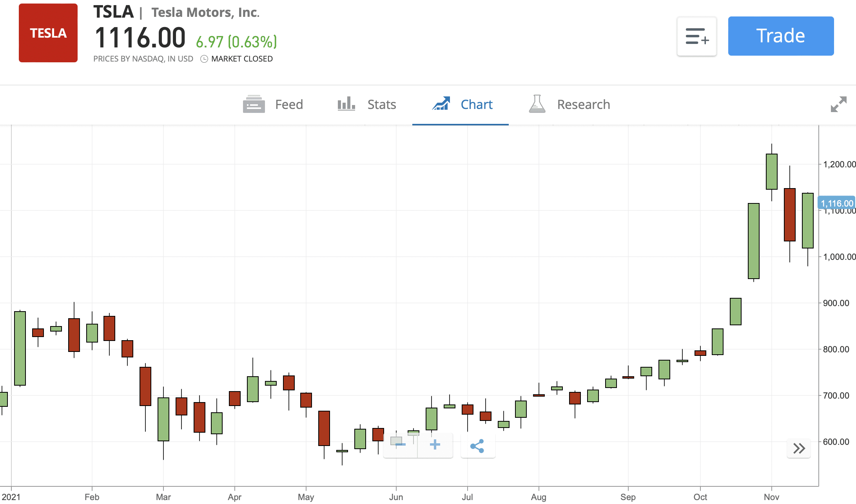Click Tesla Motors, Inc. company name
The width and height of the screenshot is (856, 504).
[205, 13]
